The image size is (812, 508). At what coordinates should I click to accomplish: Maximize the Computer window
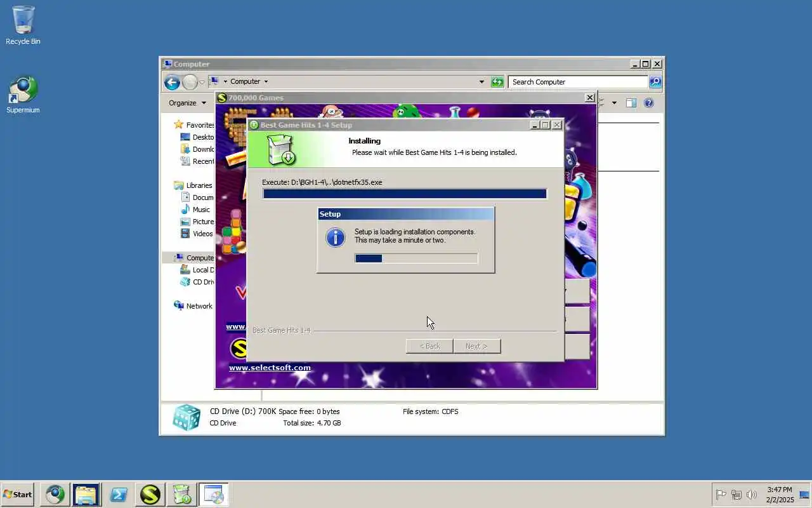645,64
